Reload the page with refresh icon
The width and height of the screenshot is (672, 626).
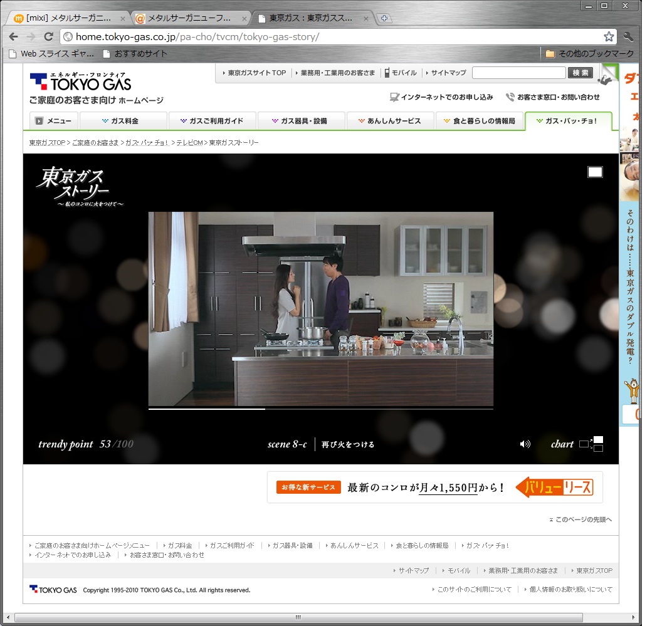[x=48, y=37]
